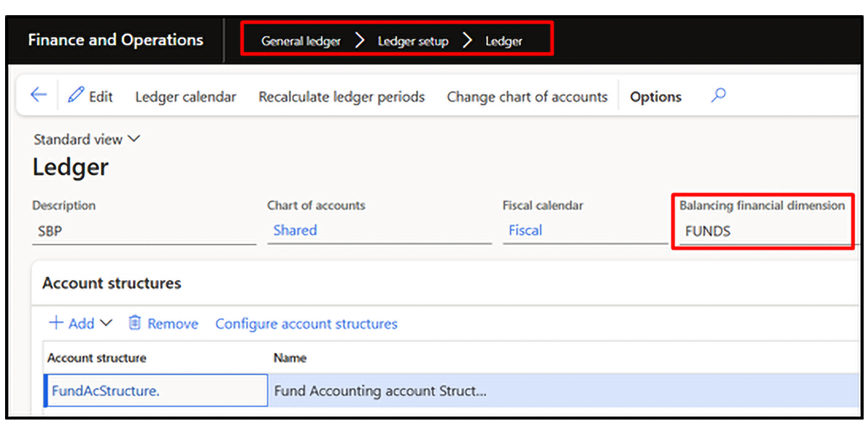Click Configure account structures link
Image resolution: width=868 pixels, height=434 pixels.
pyautogui.click(x=306, y=323)
